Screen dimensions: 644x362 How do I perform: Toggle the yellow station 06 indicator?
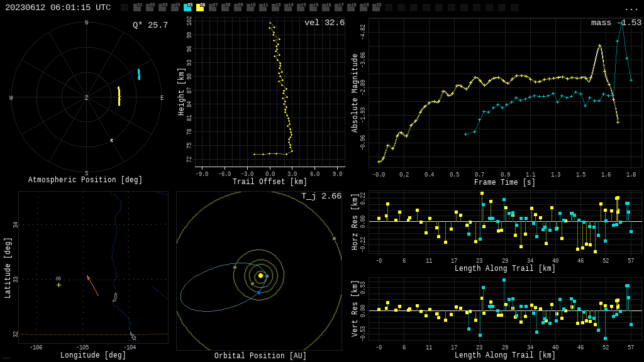pyautogui.click(x=200, y=8)
